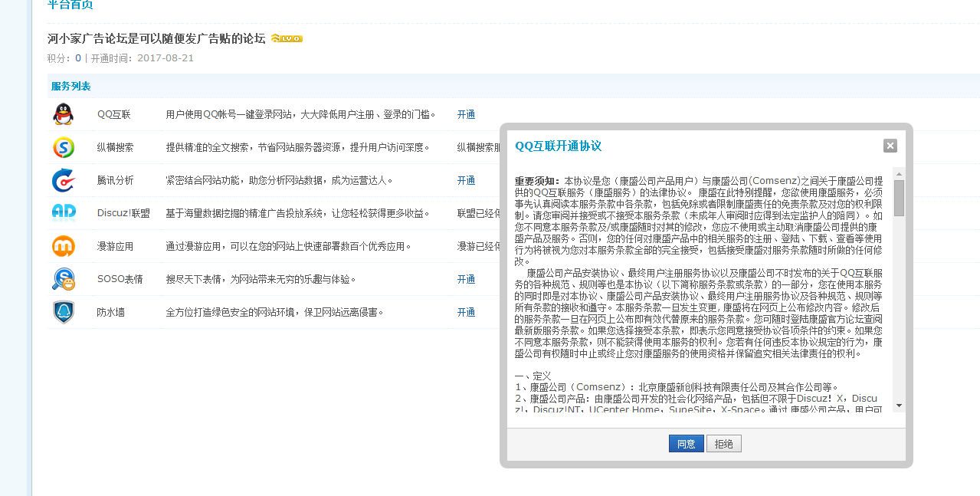Screen dimensions: 980x496
Task: Click the 重要须知 bold text
Action: point(538,181)
